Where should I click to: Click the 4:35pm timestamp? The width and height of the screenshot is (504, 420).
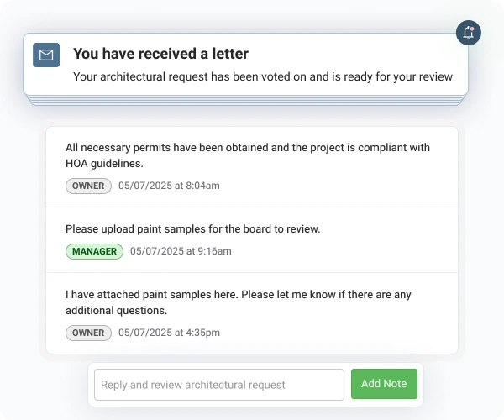pyautogui.click(x=169, y=333)
